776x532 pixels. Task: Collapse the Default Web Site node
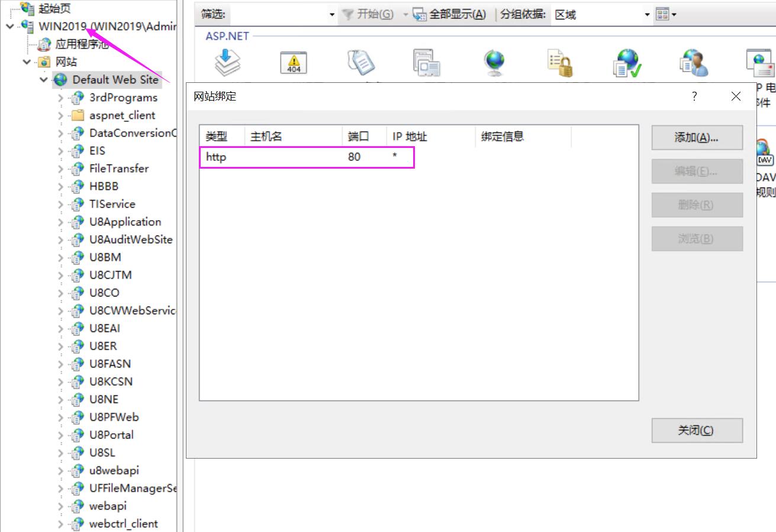44,80
